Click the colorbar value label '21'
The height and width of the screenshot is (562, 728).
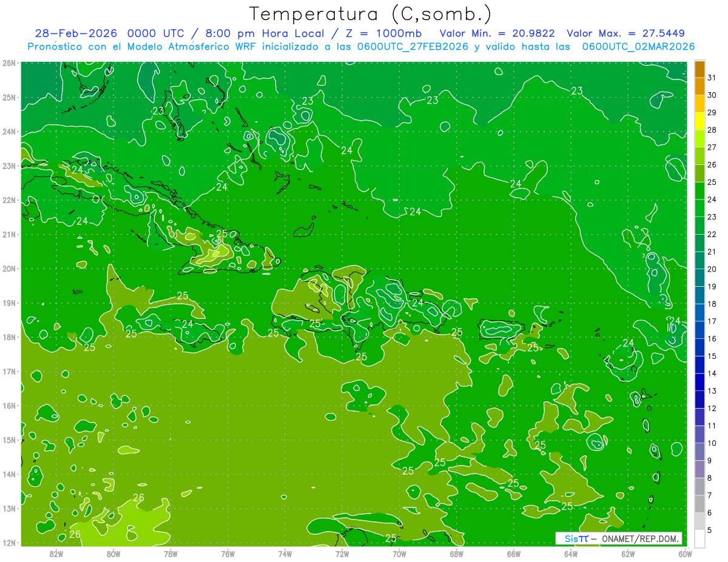(x=712, y=252)
